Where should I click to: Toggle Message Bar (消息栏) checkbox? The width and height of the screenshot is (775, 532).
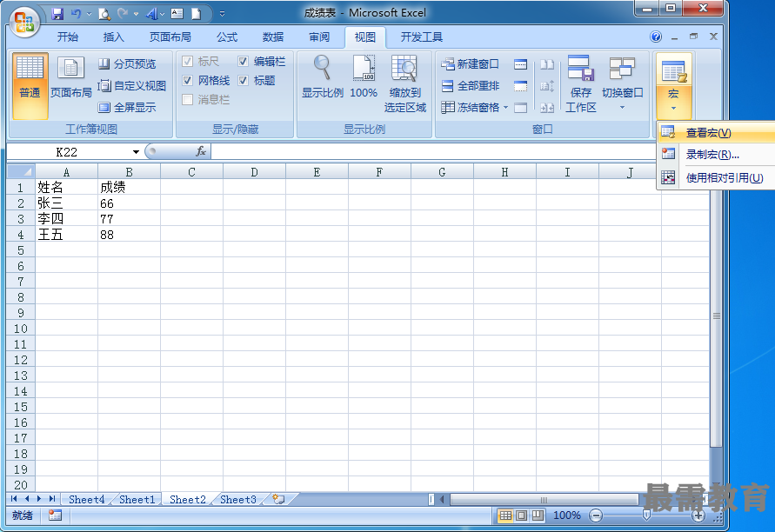(187, 100)
